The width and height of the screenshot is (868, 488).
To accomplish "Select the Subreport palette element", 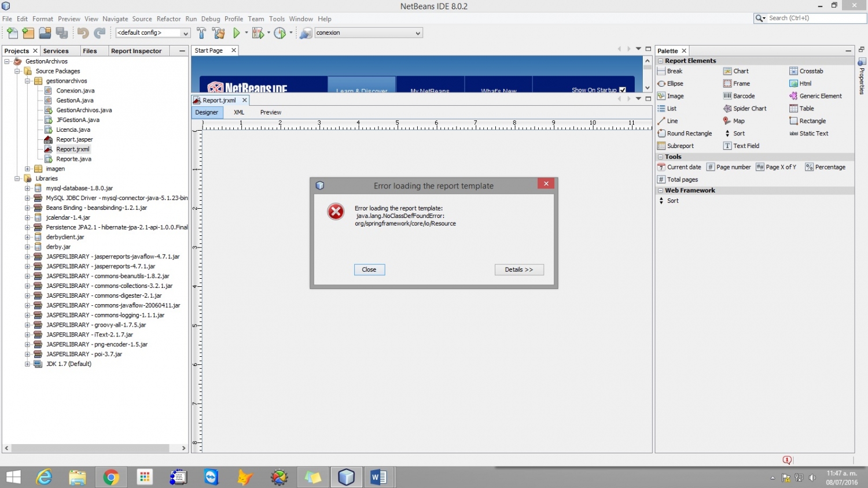I will tap(675, 146).
